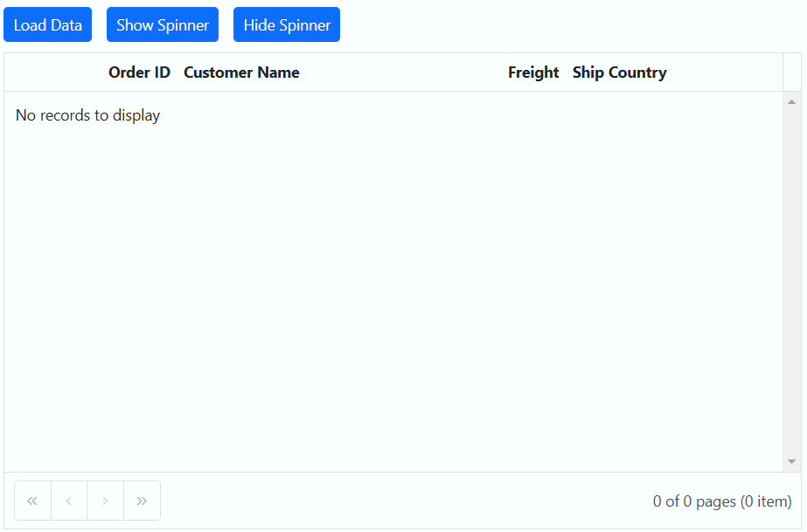807x532 pixels.
Task: Go to first page using double-left chevron
Action: [x=32, y=501]
